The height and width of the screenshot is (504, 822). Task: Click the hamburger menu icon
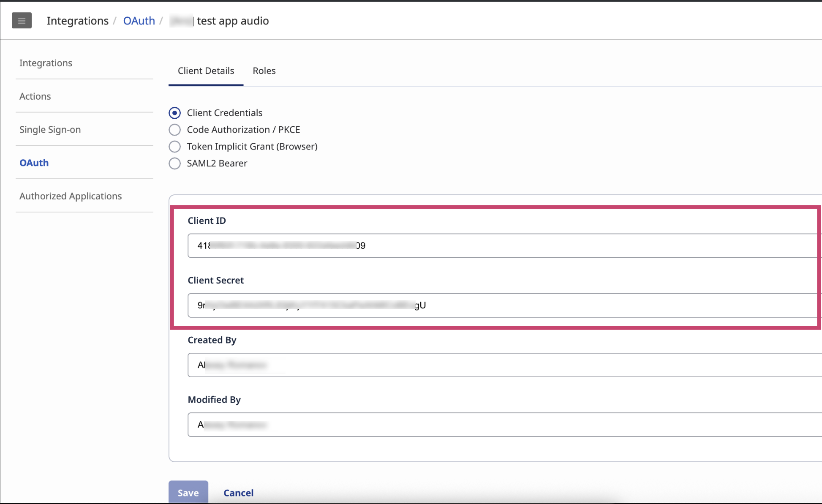(22, 20)
